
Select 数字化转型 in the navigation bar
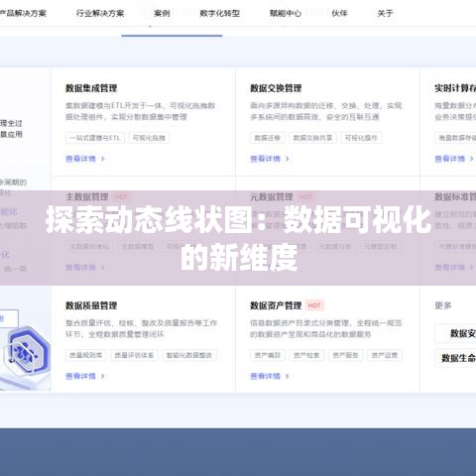point(219,13)
